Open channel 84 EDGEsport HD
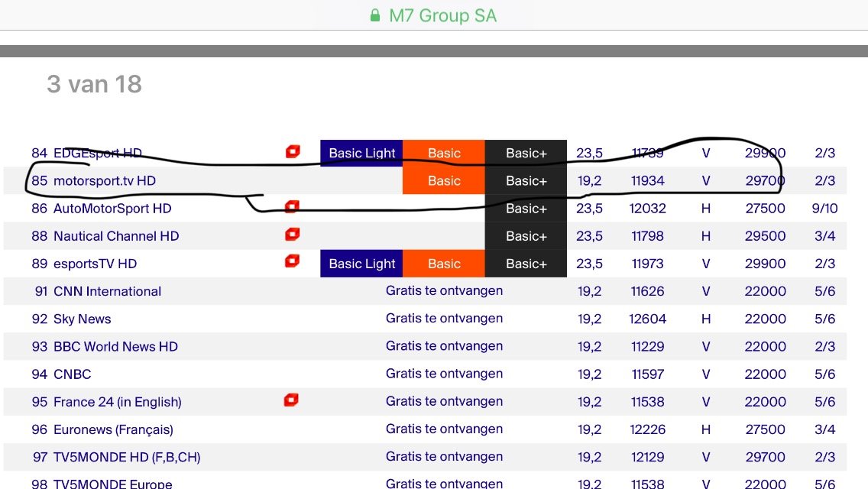 pos(87,153)
